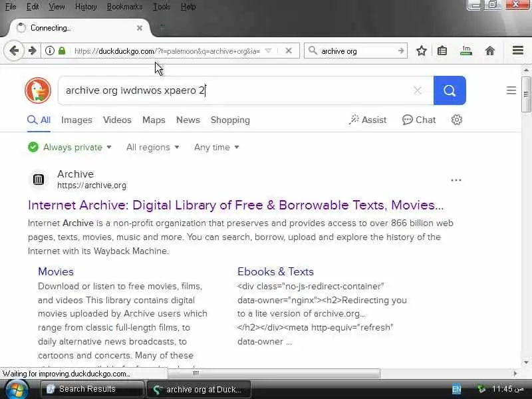Open the Ebooks & Texts sublink
532x399 pixels.
coord(275,271)
